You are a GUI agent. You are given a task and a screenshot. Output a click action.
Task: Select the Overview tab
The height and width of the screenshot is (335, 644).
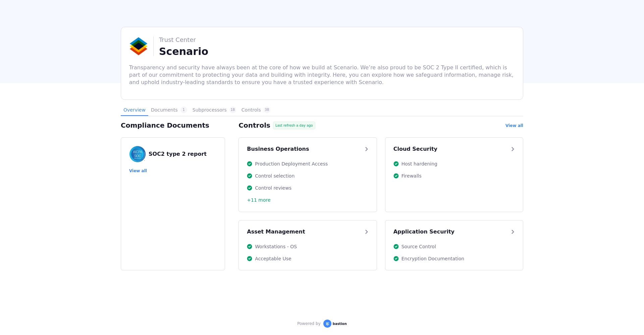[x=134, y=110]
